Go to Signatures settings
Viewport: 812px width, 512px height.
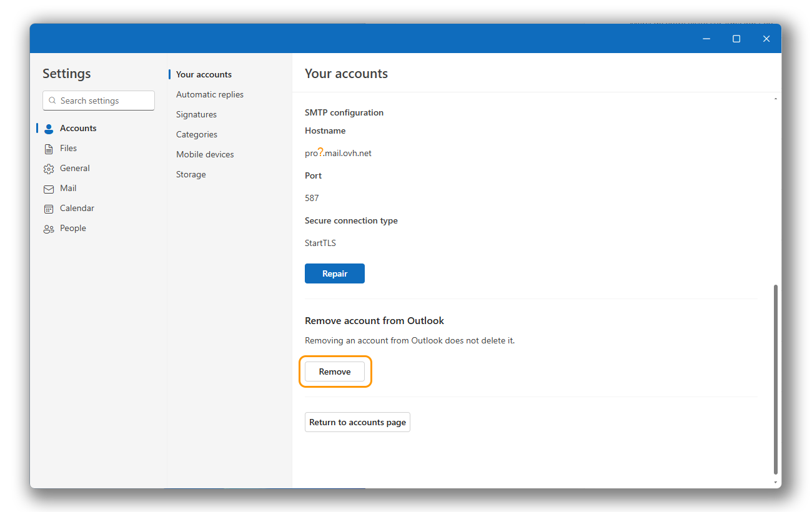pyautogui.click(x=196, y=114)
